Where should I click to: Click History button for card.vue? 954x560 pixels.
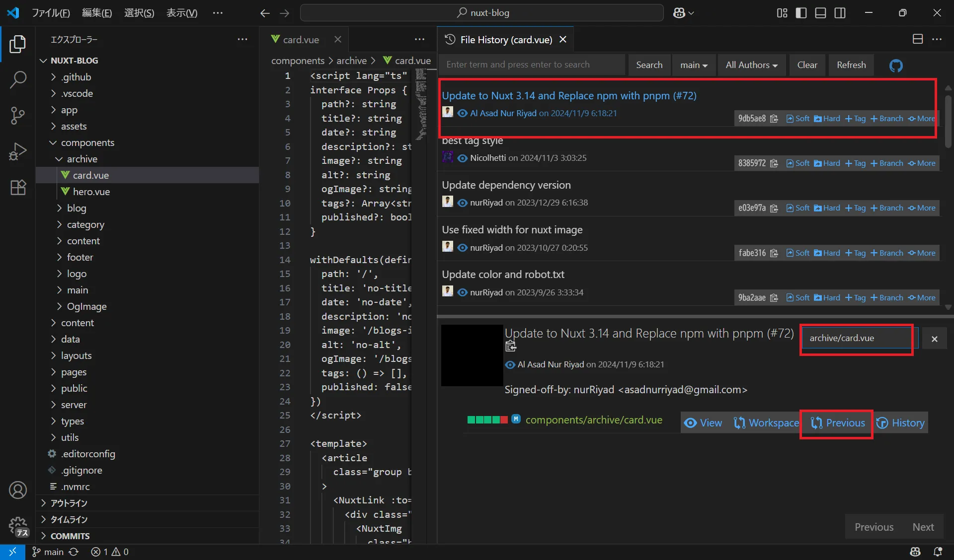tap(900, 423)
